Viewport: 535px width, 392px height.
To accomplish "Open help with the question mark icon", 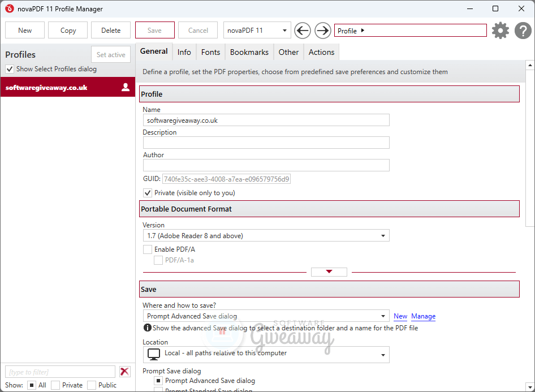I will tap(523, 31).
